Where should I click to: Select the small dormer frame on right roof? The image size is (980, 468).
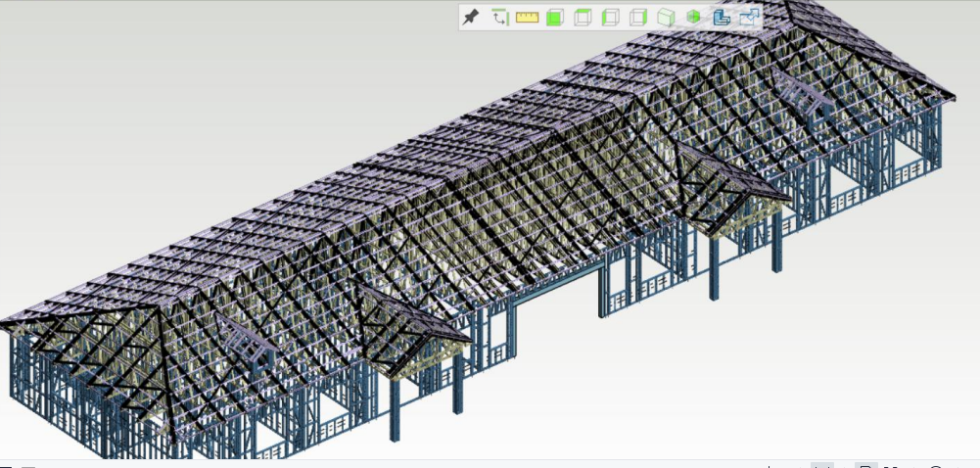806,98
